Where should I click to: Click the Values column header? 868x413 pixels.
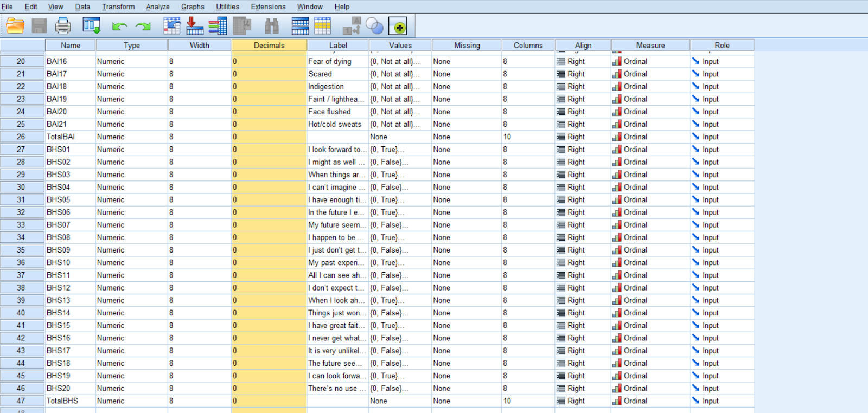(400, 45)
